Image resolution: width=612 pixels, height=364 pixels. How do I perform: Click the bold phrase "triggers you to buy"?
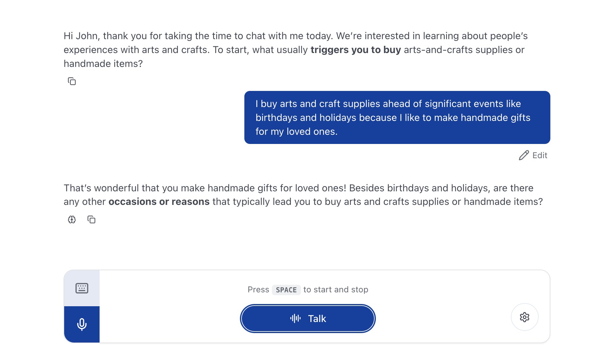click(356, 50)
